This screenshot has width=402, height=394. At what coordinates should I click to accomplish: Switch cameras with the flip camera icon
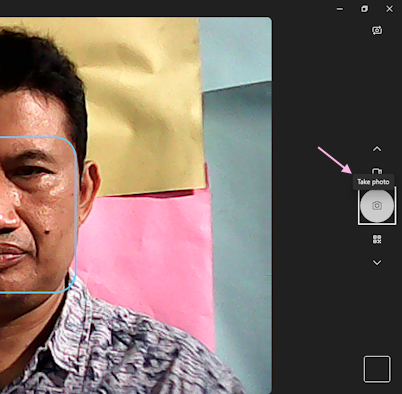pos(377,30)
